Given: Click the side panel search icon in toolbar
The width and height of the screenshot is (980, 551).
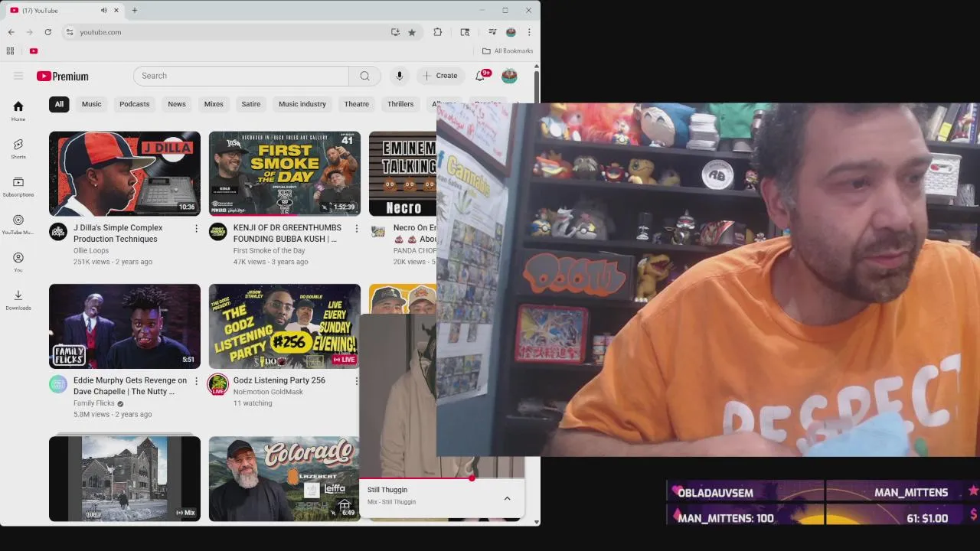Looking at the screenshot, I should point(465,32).
